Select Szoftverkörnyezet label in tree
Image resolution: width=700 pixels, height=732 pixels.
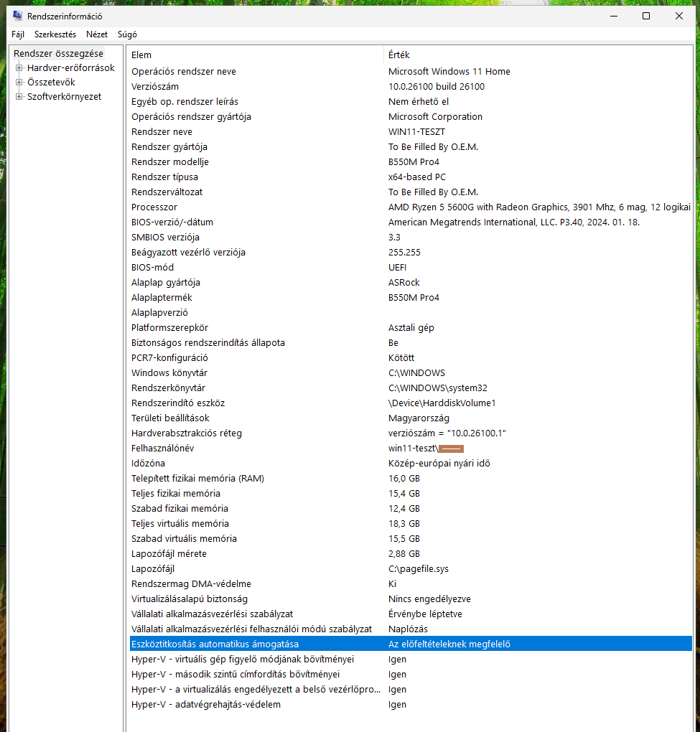(65, 97)
